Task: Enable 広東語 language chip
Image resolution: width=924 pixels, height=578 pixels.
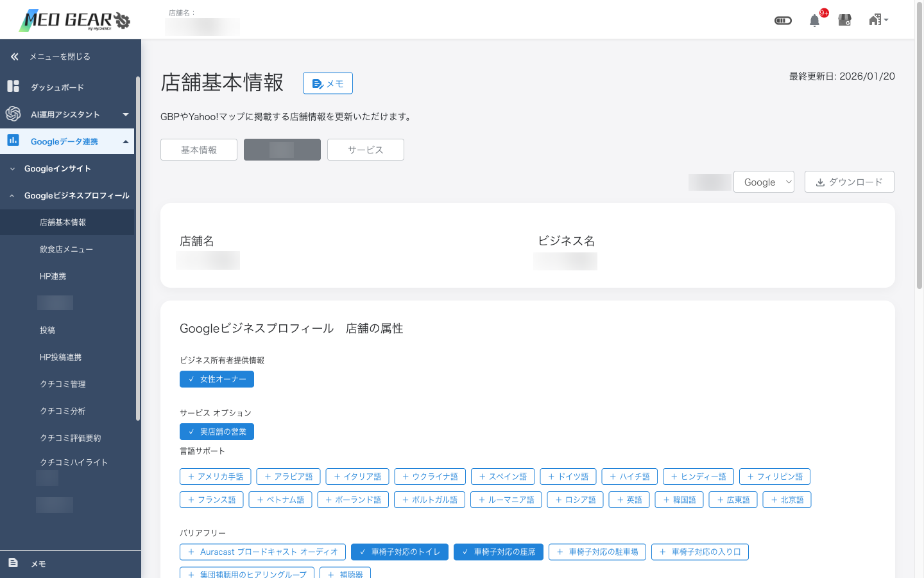Action: coord(733,500)
